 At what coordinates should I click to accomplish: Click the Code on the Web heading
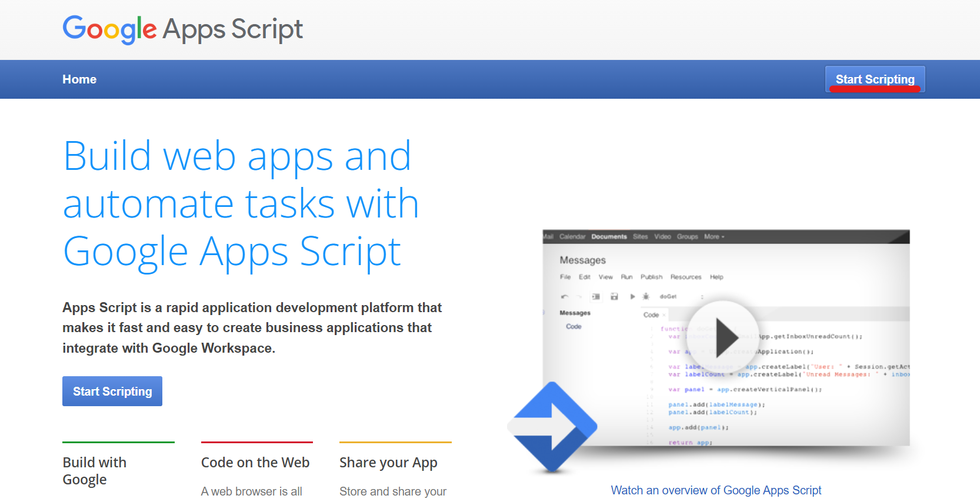pos(255,463)
